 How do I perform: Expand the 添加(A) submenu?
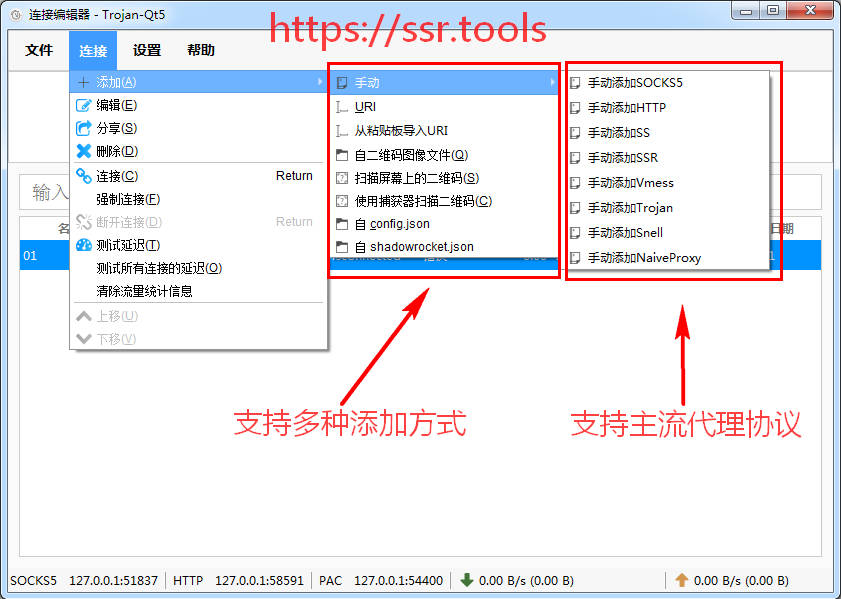[x=198, y=82]
